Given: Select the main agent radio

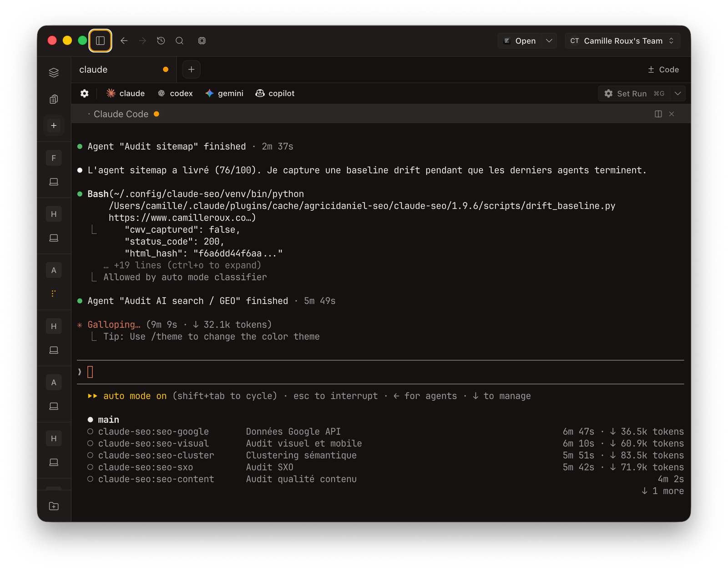Looking at the screenshot, I should tap(91, 419).
